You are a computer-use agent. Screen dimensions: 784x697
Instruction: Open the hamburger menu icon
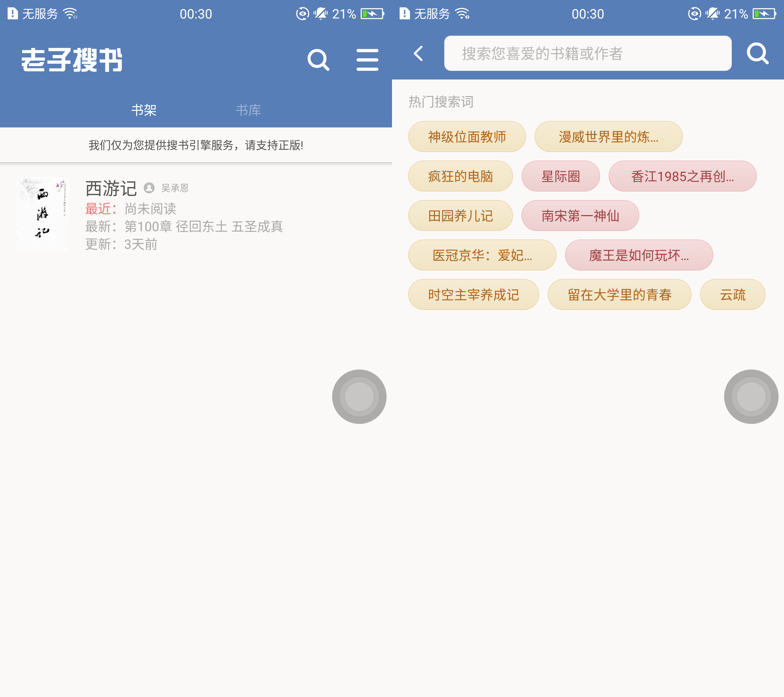367,60
